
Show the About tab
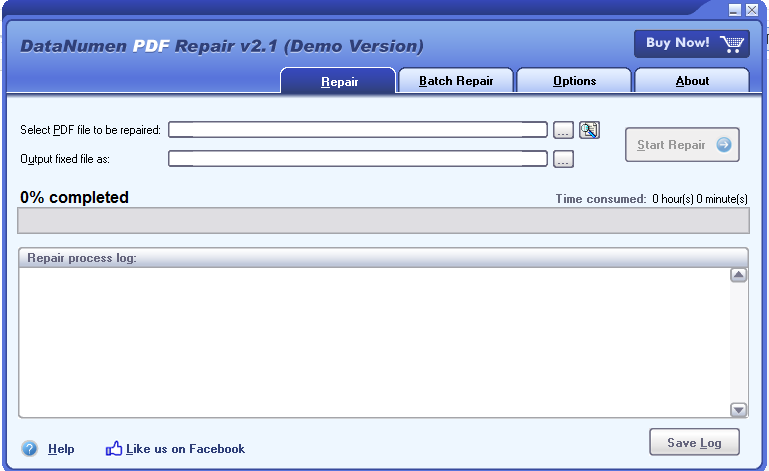tap(692, 80)
